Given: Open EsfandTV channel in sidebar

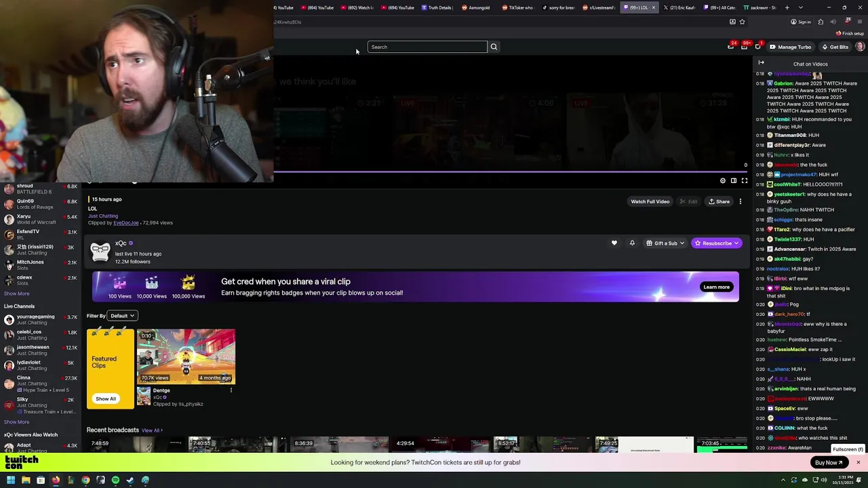Looking at the screenshot, I should coord(41,235).
